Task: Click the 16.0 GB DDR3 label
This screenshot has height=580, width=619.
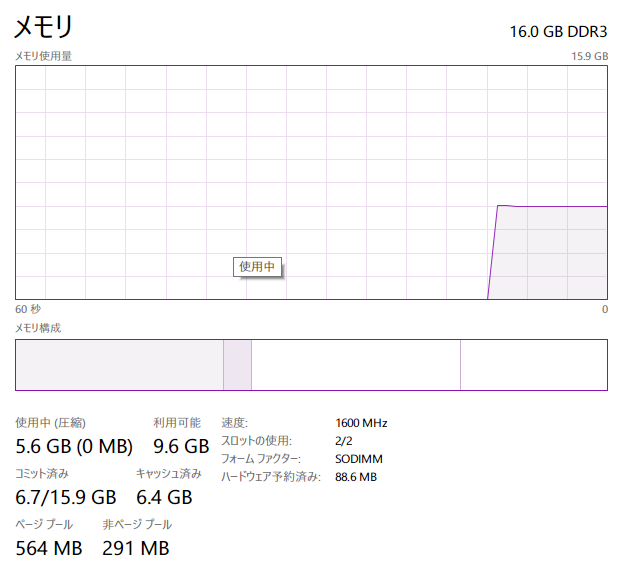Action: (x=558, y=32)
